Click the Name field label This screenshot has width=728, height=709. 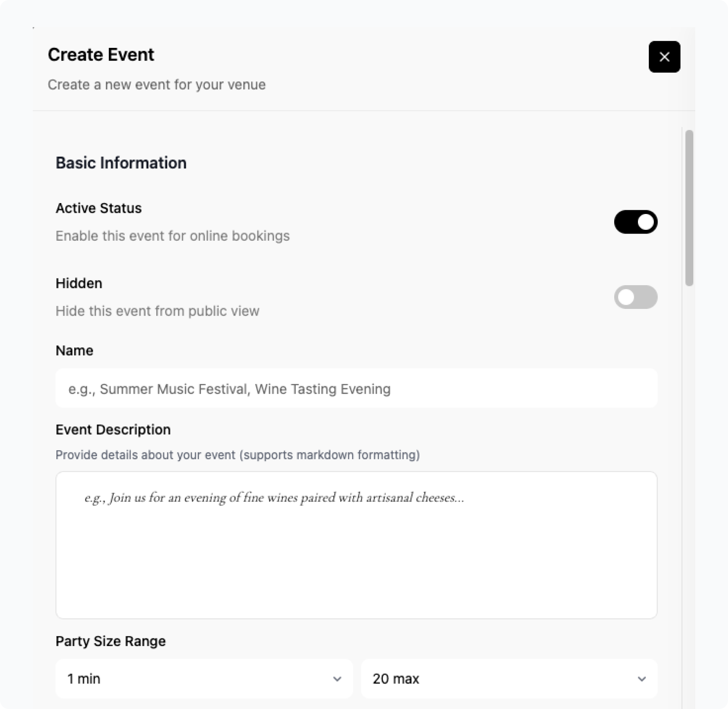click(x=74, y=351)
